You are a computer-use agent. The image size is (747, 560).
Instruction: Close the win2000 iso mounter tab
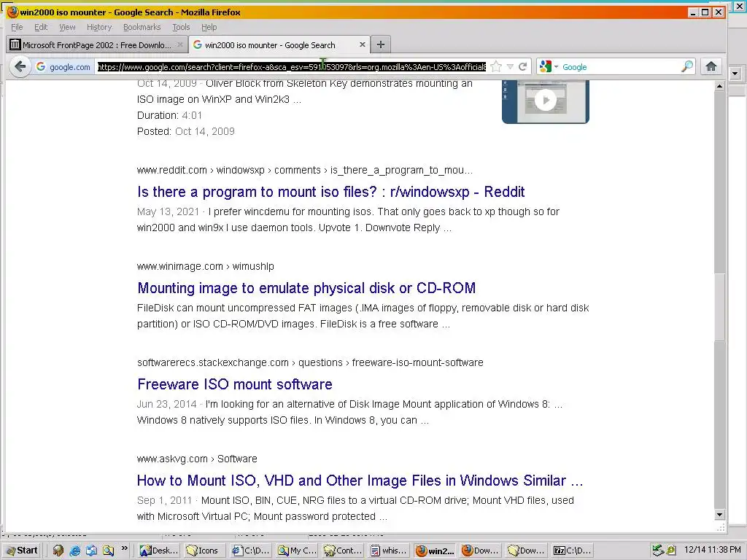click(362, 44)
